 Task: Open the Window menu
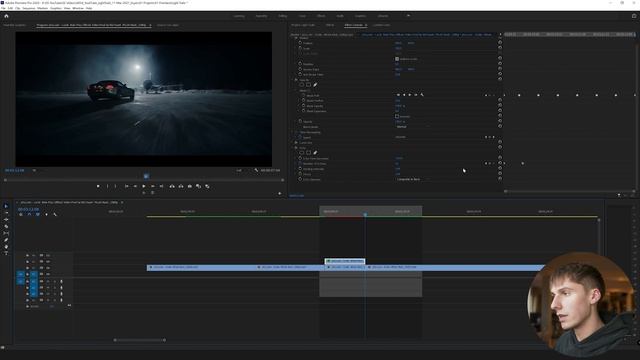pyautogui.click(x=78, y=8)
